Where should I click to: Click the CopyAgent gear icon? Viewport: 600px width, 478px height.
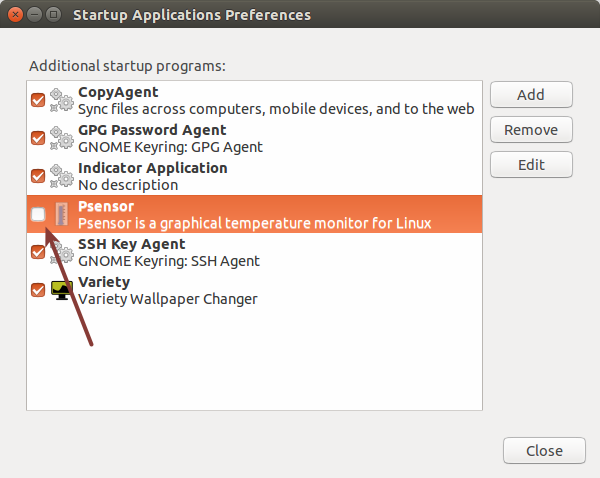[62, 100]
